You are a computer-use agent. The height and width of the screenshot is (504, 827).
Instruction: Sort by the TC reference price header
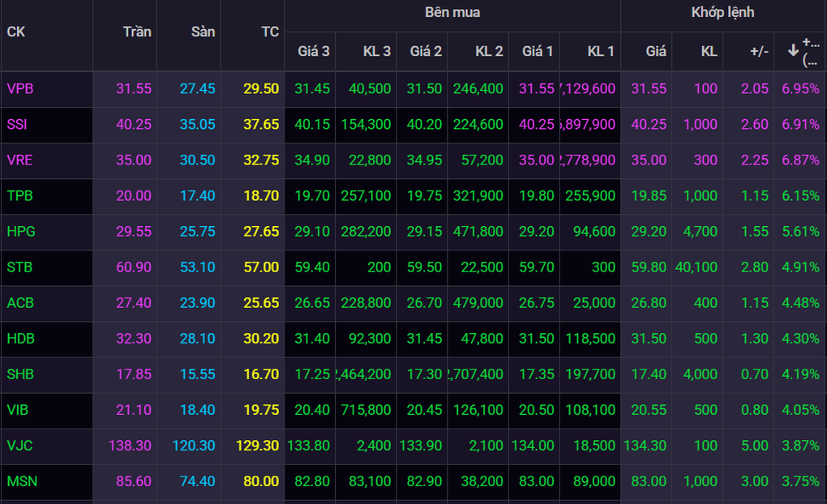click(269, 32)
